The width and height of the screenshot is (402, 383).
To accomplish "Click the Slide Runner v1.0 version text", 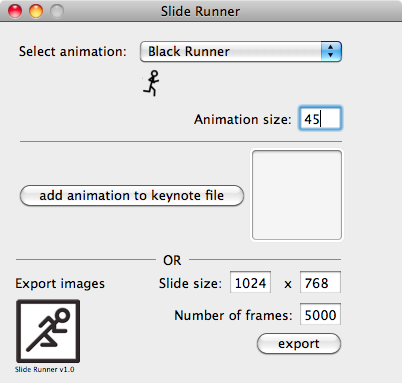I will 45,369.
